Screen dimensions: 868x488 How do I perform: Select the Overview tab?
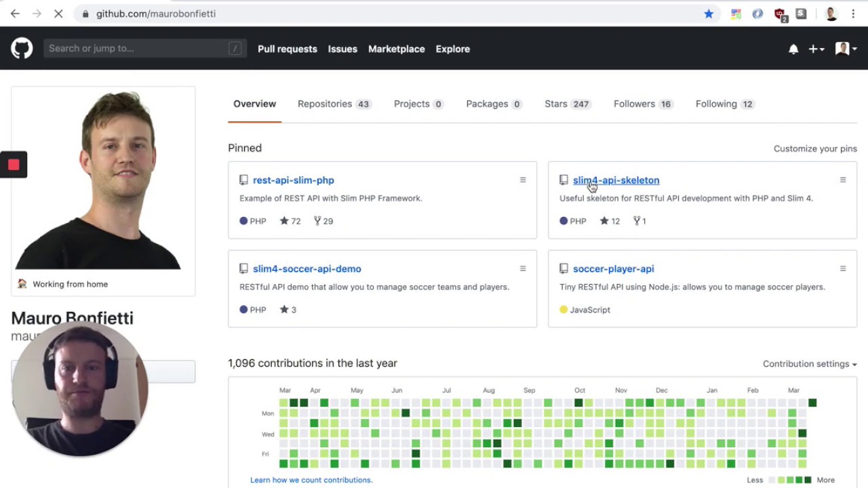pyautogui.click(x=254, y=104)
